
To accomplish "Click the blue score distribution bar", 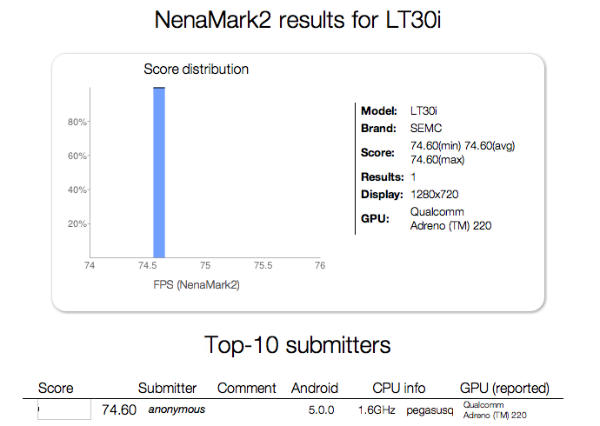I will pyautogui.click(x=158, y=170).
